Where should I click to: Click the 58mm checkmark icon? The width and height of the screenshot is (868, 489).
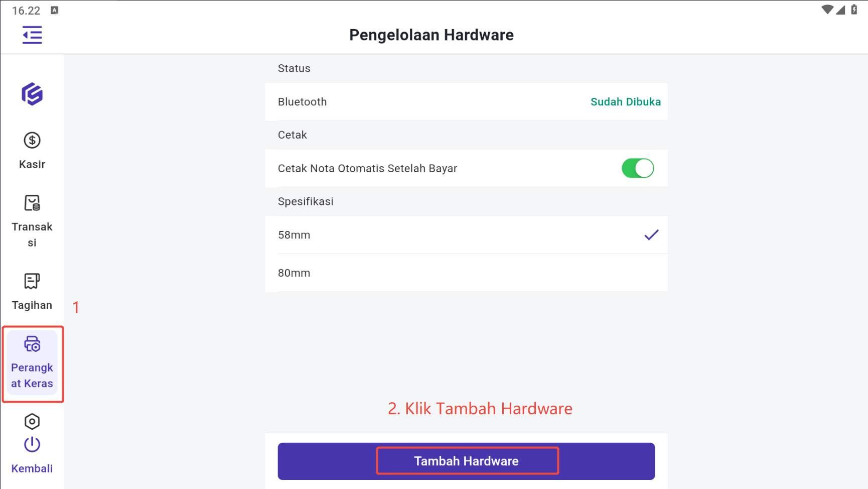coord(651,235)
